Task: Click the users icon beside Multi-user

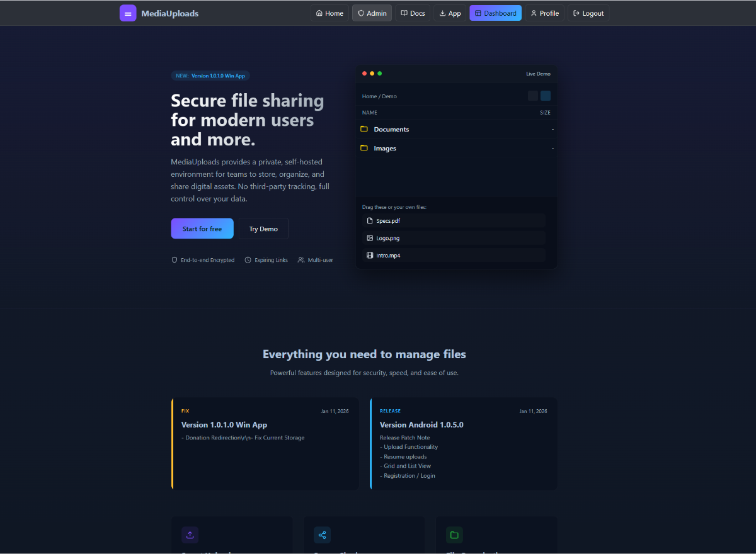Action: pos(301,260)
